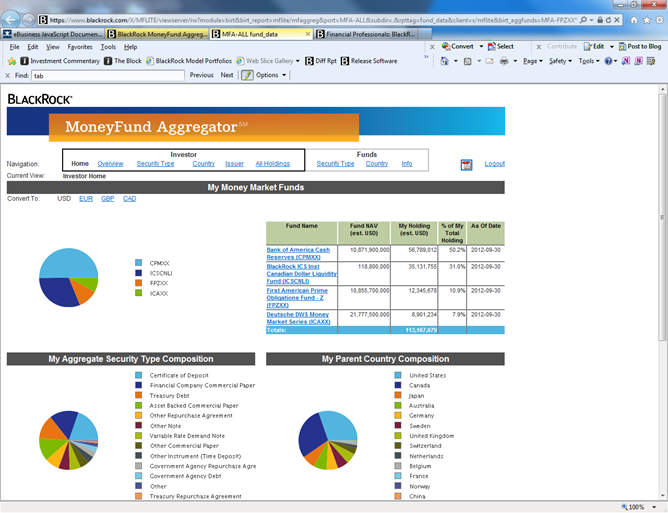This screenshot has height=513, width=668.
Task: Click the Read Mail icon in command bar
Action: (489, 61)
